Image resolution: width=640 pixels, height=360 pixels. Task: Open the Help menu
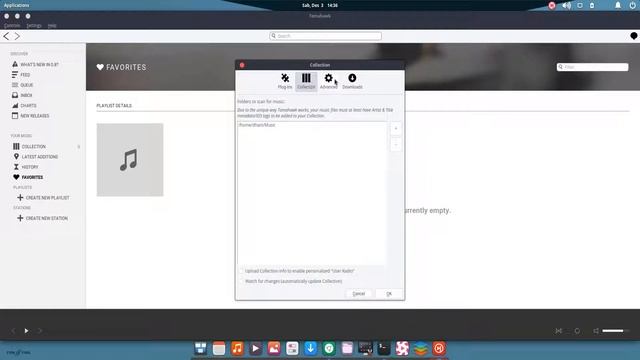(52, 25)
